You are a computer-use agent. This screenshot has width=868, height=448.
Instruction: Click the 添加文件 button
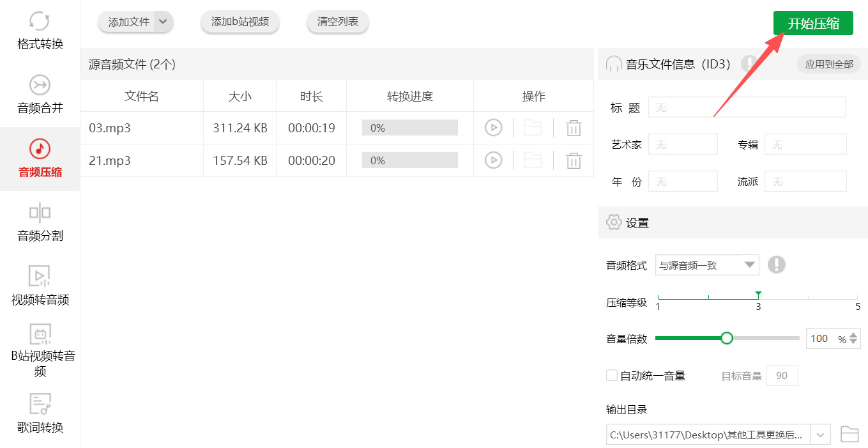[128, 22]
